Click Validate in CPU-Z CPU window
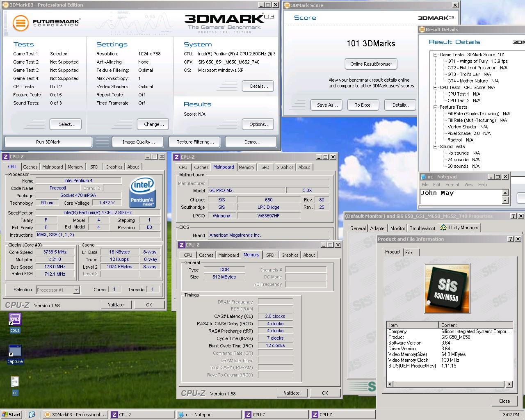The height and width of the screenshot is (420, 525). point(116,305)
